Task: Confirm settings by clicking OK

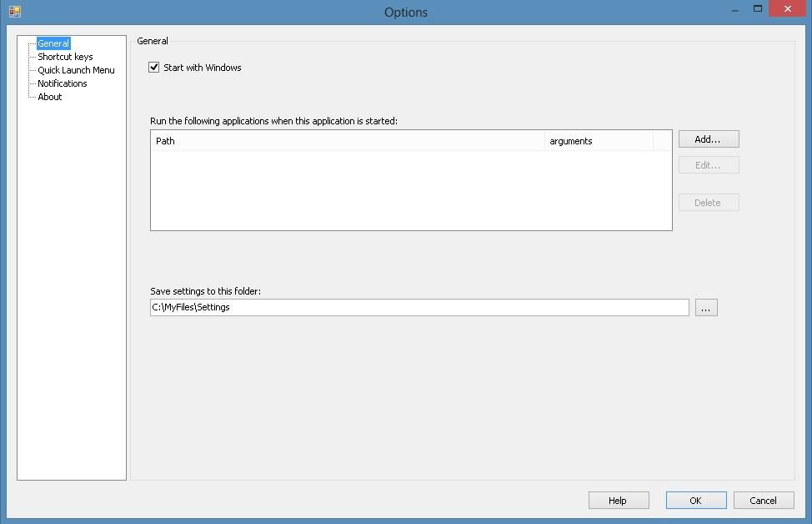Action: tap(695, 500)
